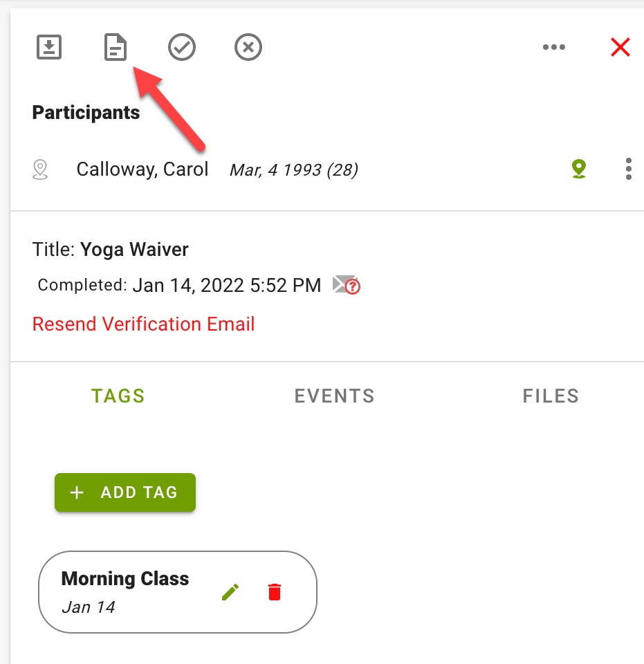Viewport: 644px width, 664px height.
Task: Close the panel with red X
Action: click(x=620, y=47)
